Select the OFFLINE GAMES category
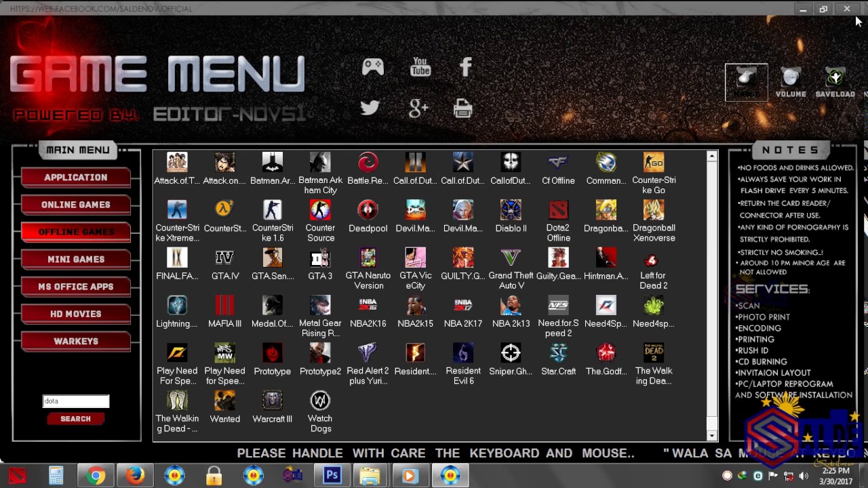 pos(76,232)
